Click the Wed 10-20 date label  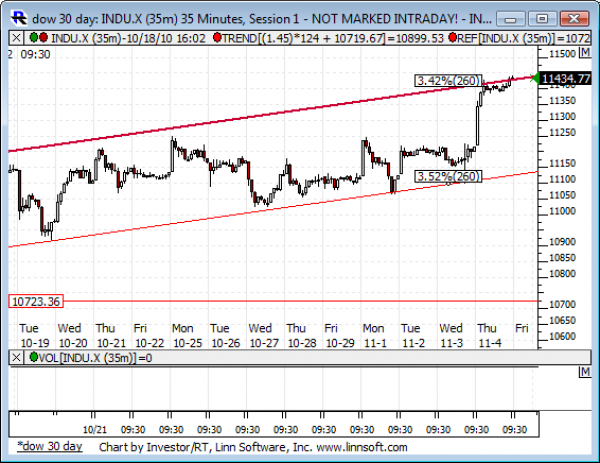[73, 336]
